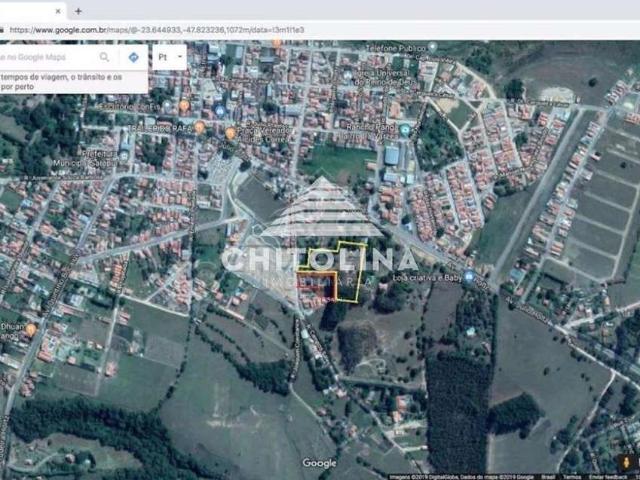The height and width of the screenshot is (480, 640).
Task: Select the partly hidden orange pin at map top
Action: click(277, 43)
